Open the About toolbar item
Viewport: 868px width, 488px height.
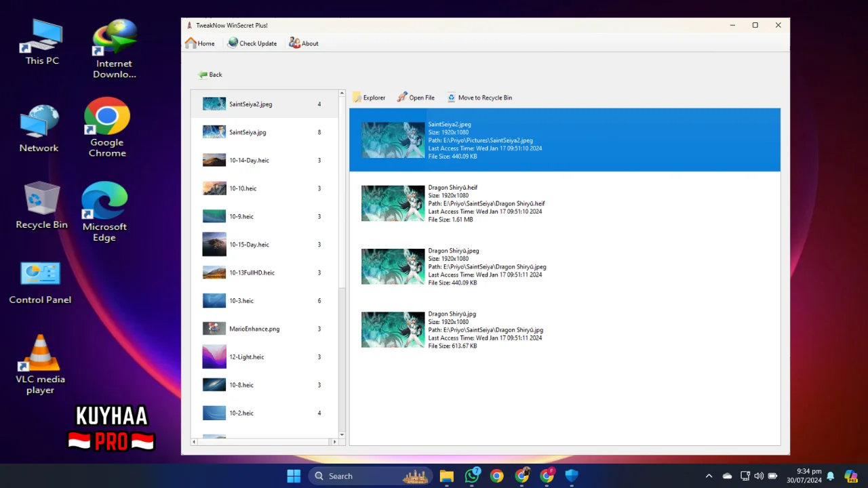(x=303, y=43)
